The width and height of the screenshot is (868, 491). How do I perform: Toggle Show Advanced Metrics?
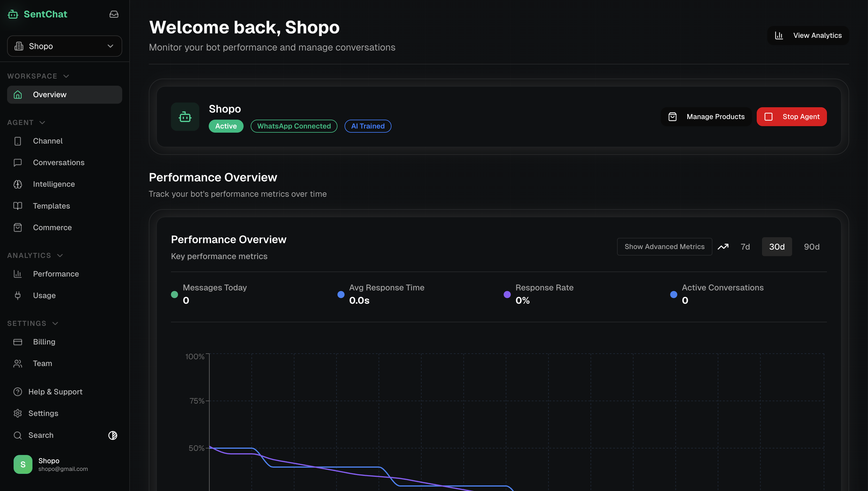coord(664,246)
